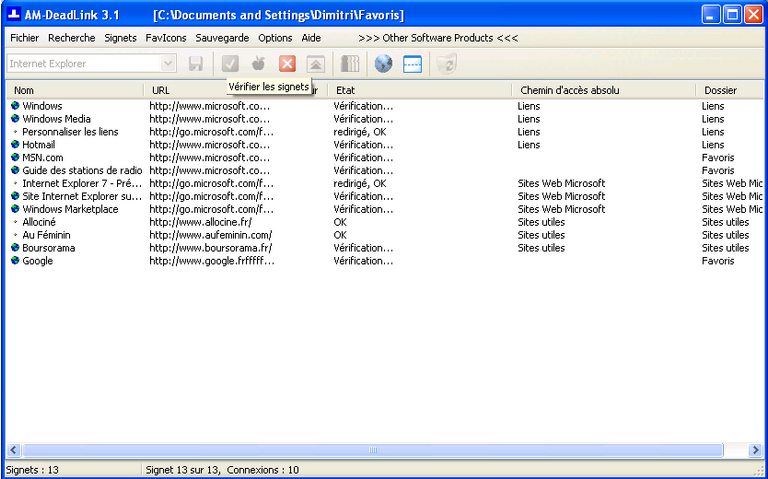Open the Recherche menu
The image size is (768, 479).
point(72,38)
